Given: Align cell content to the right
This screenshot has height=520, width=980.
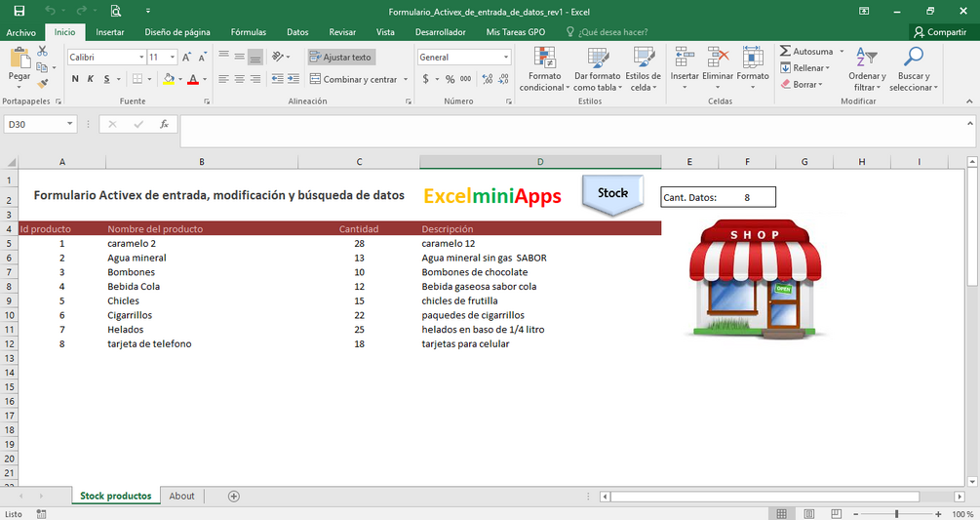Looking at the screenshot, I should pos(255,79).
